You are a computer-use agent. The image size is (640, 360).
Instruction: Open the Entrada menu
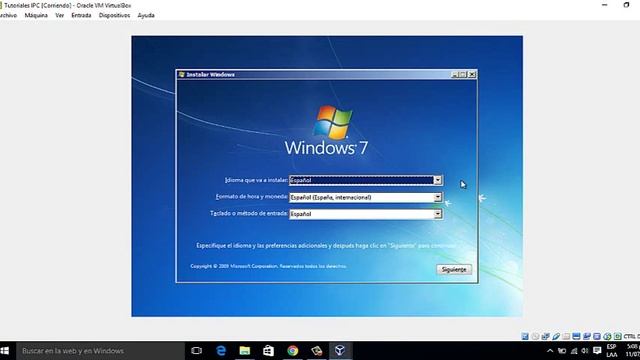tap(81, 15)
